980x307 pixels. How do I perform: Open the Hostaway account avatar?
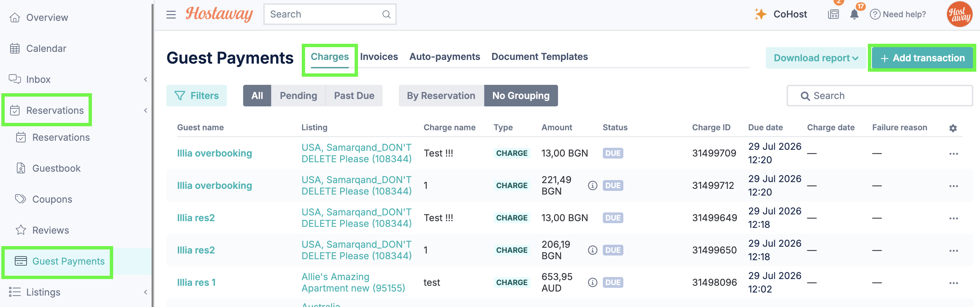pyautogui.click(x=959, y=14)
